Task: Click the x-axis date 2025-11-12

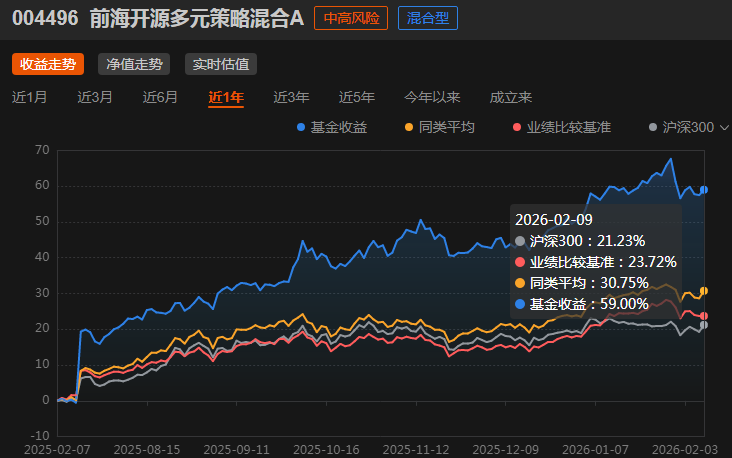Action: [415, 450]
